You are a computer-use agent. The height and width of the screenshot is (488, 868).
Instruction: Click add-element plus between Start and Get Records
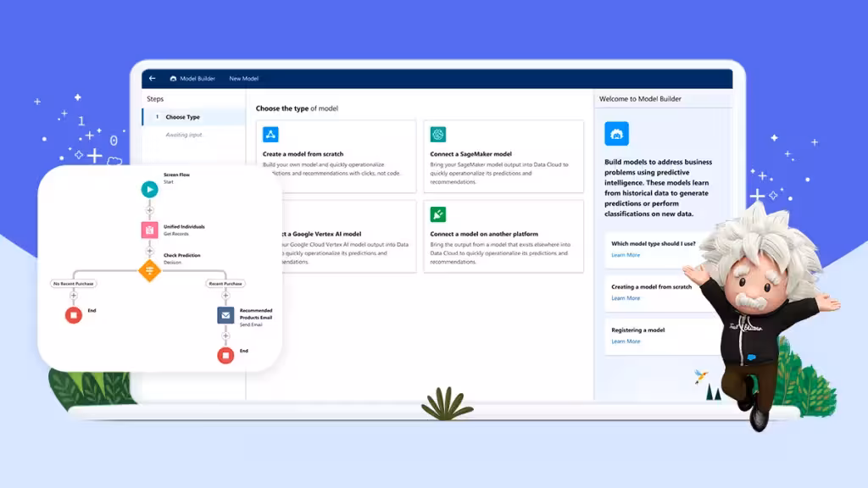tap(149, 209)
